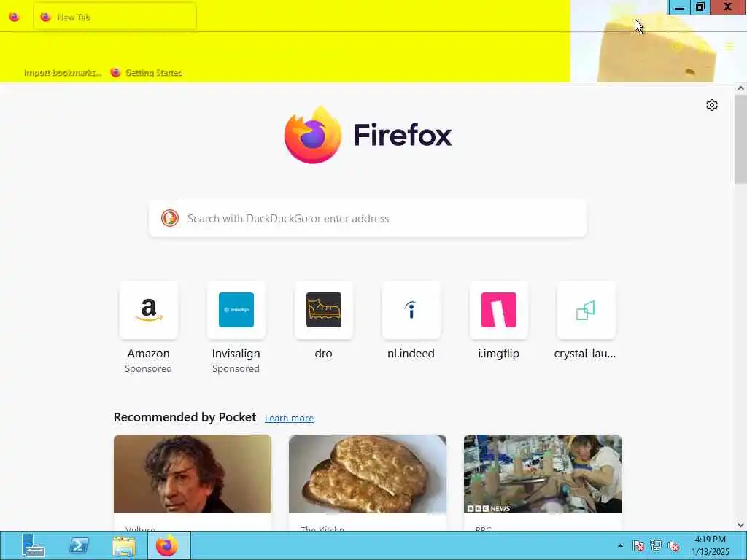This screenshot has width=747, height=560.
Task: Click the Firefox taskbar button
Action: coord(167,545)
